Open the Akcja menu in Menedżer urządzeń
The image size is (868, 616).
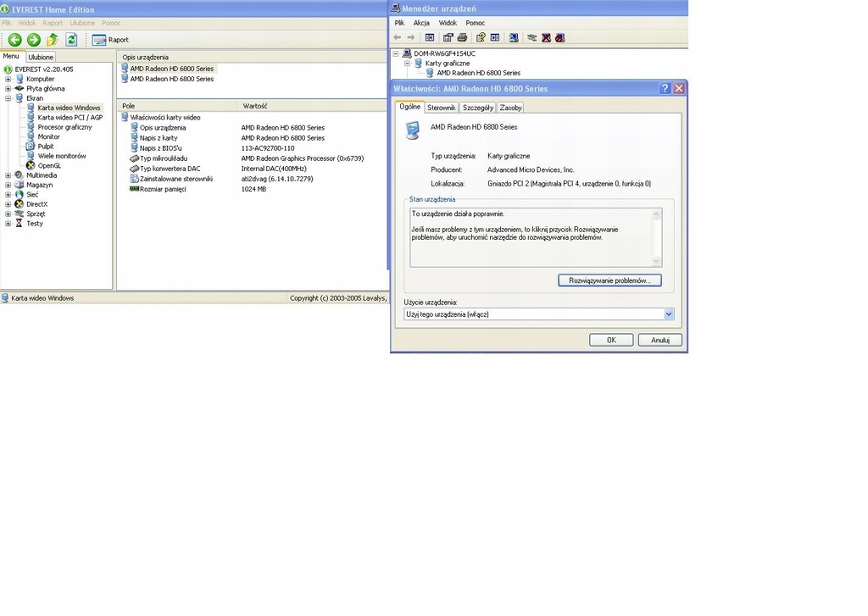421,23
